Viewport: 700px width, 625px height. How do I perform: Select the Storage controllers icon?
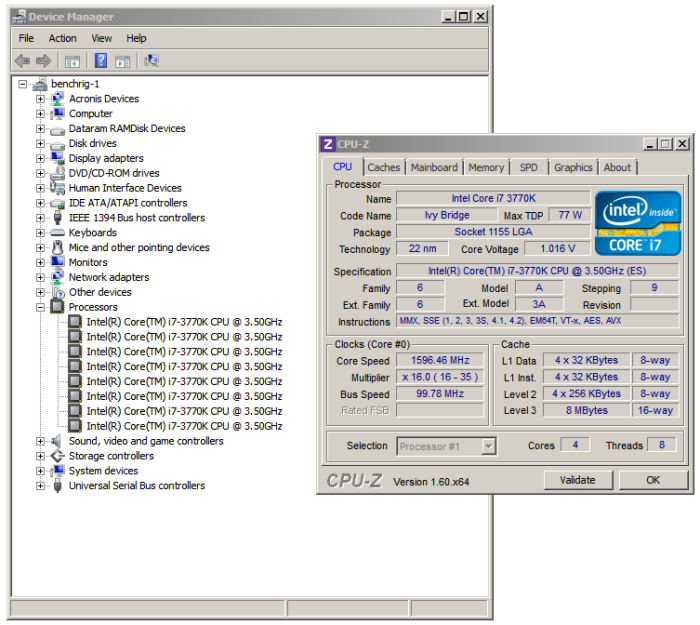click(x=57, y=456)
